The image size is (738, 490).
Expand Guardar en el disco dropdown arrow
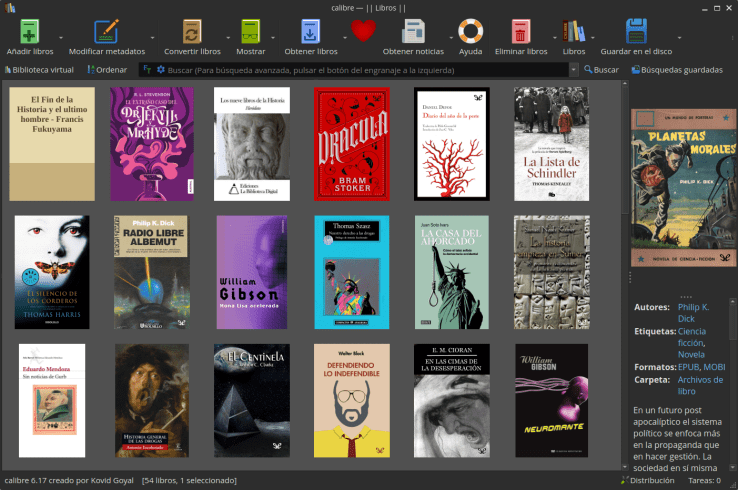coord(679,38)
